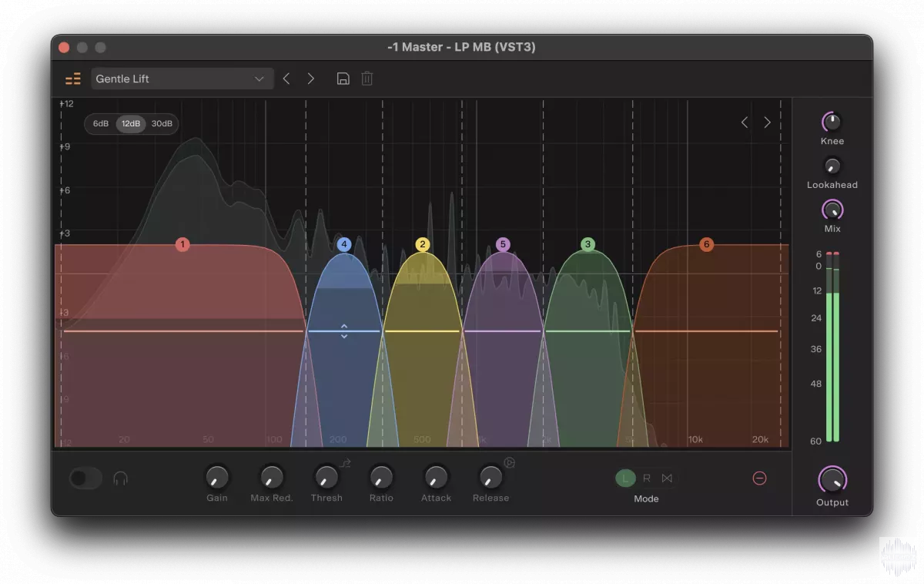Viewport: 924px width, 584px height.
Task: Click the red band 1 threshold line
Action: point(184,331)
